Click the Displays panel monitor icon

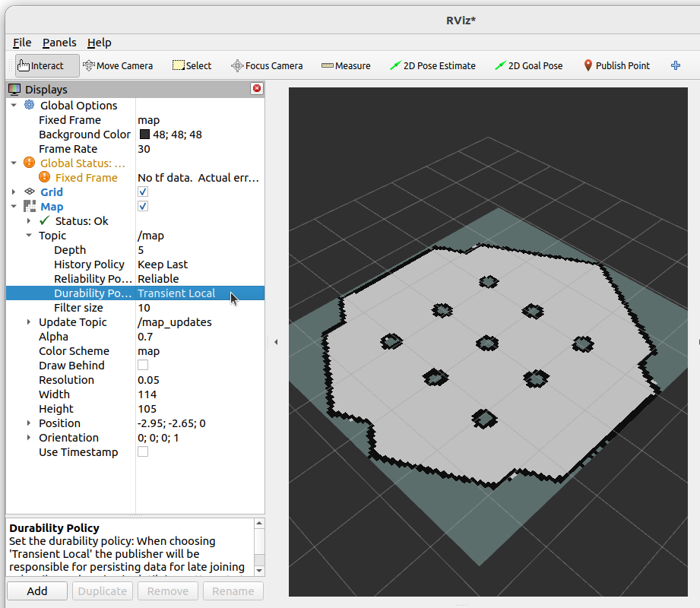pos(14,89)
